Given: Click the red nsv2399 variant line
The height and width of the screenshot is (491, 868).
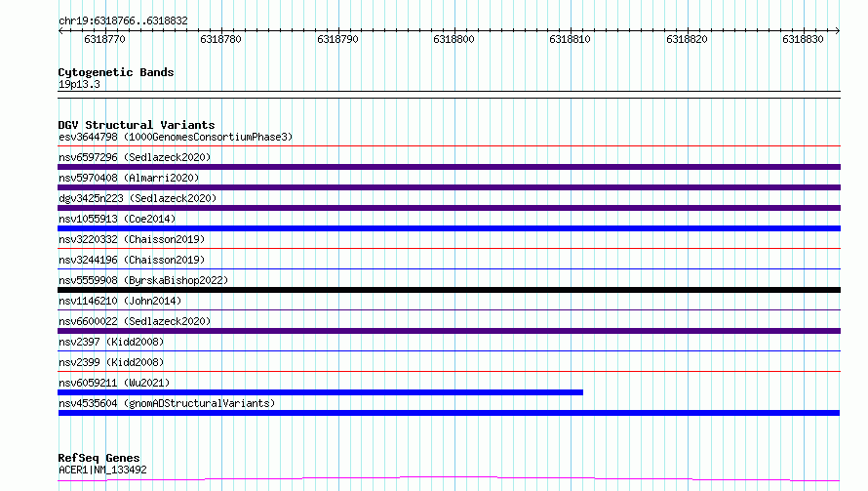Looking at the screenshot, I should click(x=449, y=372).
